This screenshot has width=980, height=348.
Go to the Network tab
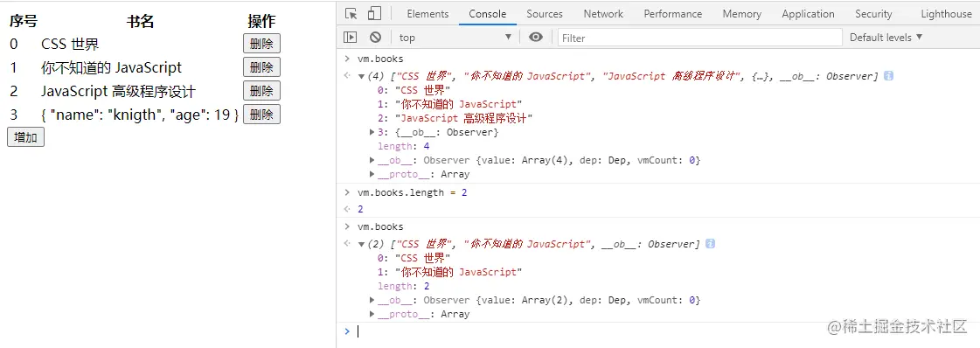tap(603, 14)
